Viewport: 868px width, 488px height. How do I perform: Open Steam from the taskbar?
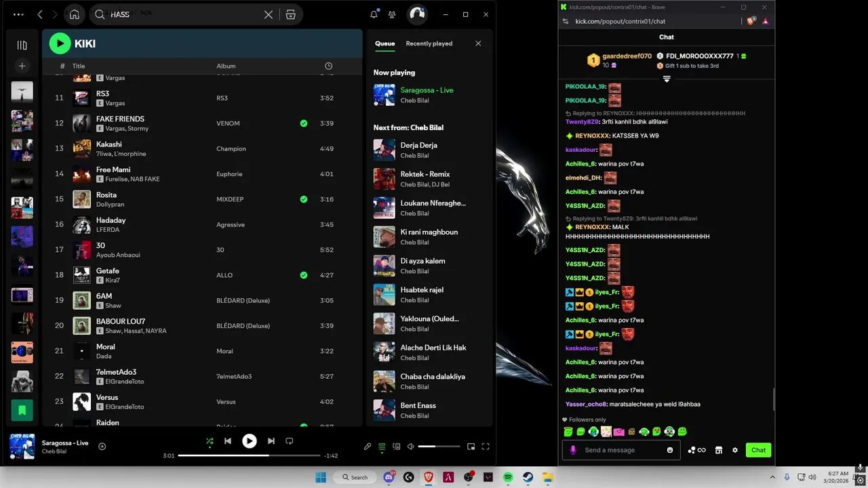pos(528,477)
